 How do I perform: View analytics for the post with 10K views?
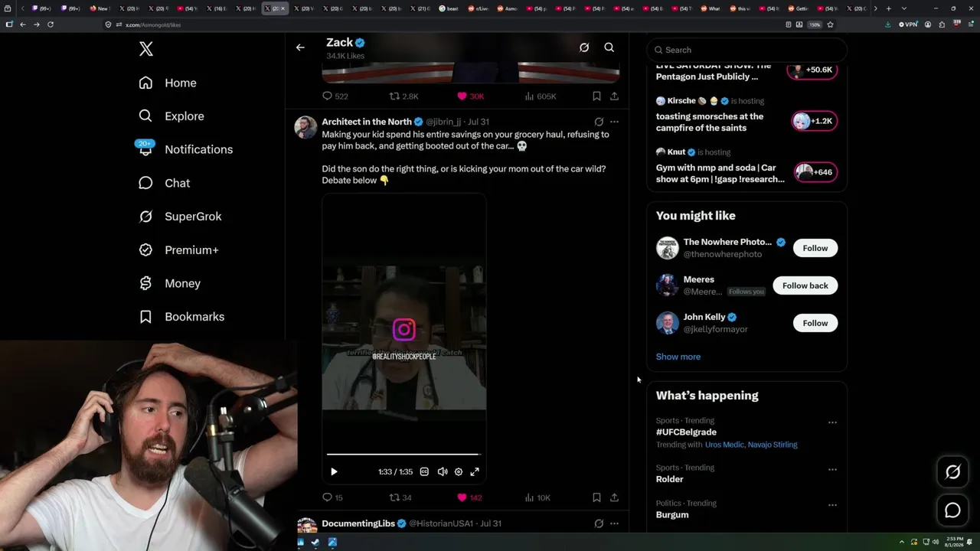pyautogui.click(x=537, y=497)
